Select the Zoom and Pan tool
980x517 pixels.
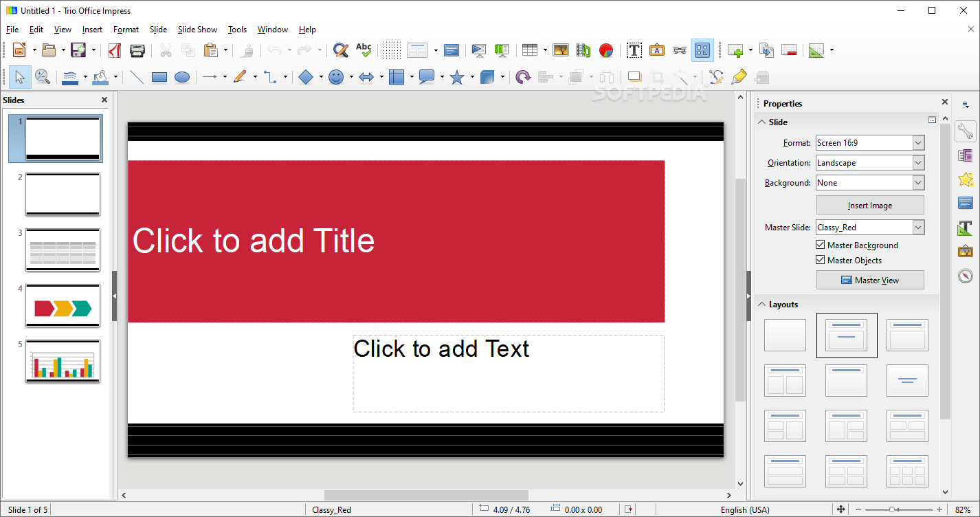click(x=43, y=77)
